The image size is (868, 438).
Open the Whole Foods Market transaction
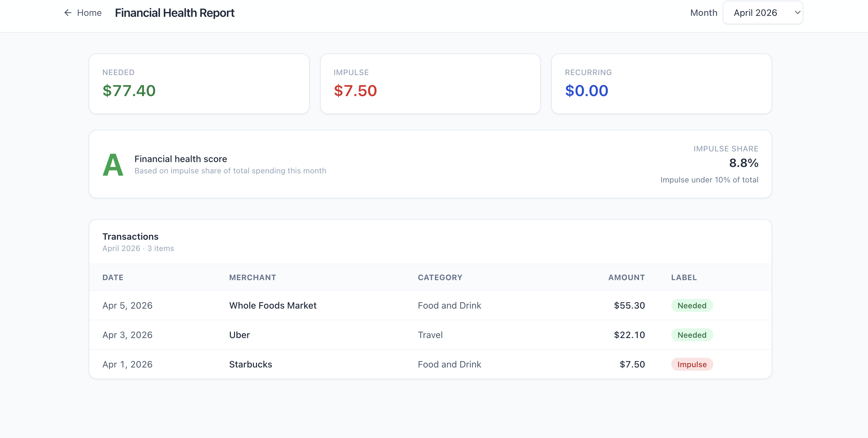click(273, 306)
